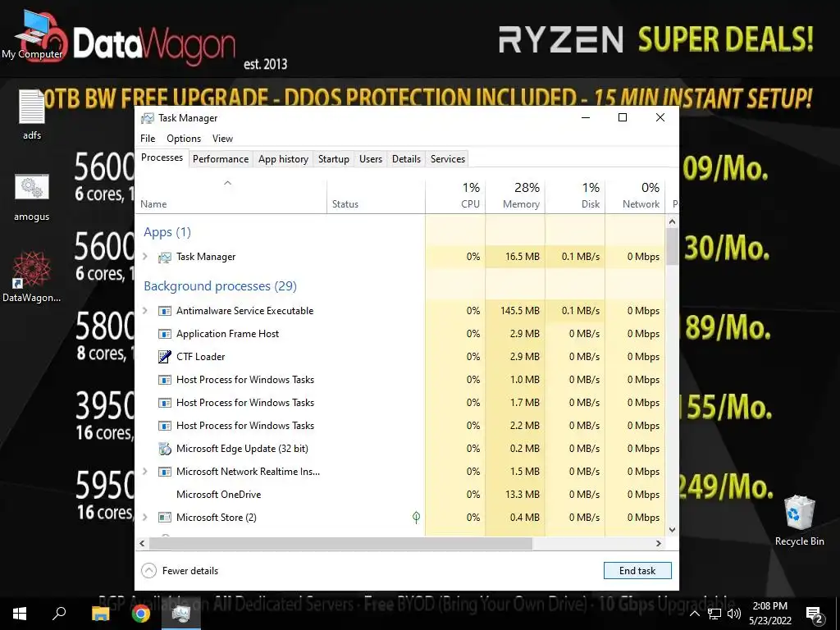Sort by the Network column header
The image size is (840, 630).
636,197
